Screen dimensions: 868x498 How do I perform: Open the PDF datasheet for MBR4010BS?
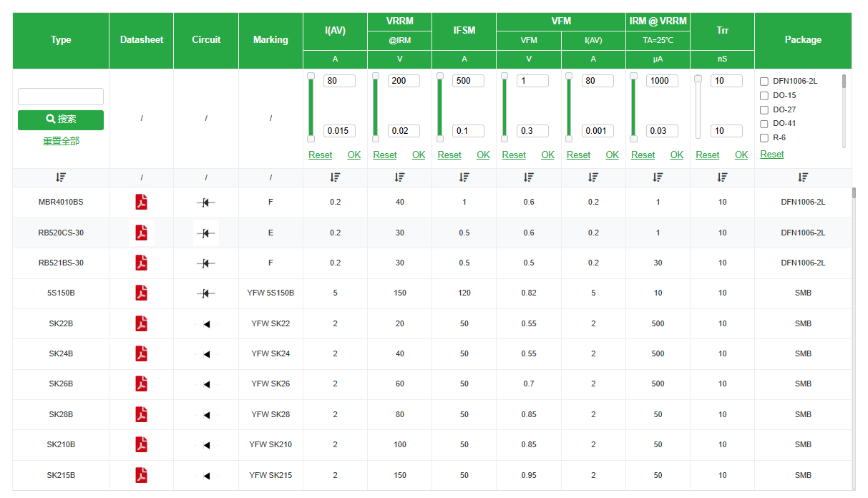(141, 202)
